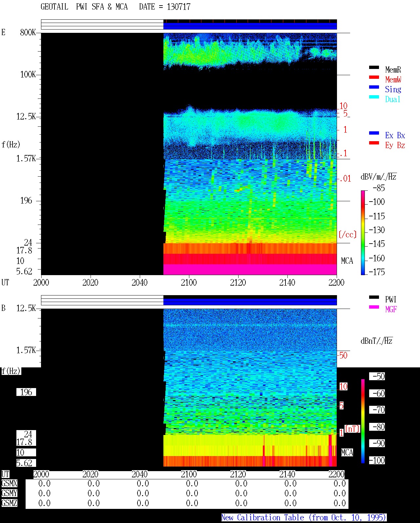Click the black MemR legend swatch
Viewport: 420px width, 523px height.
[374, 68]
